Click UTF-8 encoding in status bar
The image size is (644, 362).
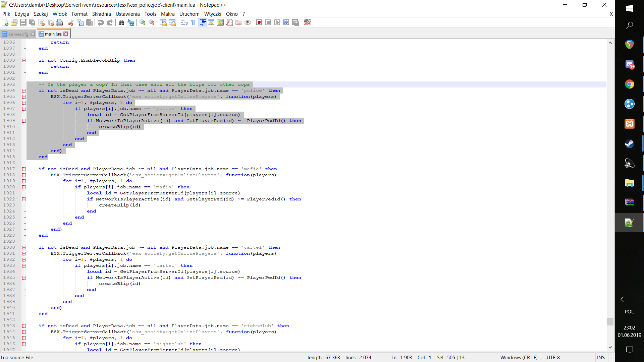coord(553,357)
